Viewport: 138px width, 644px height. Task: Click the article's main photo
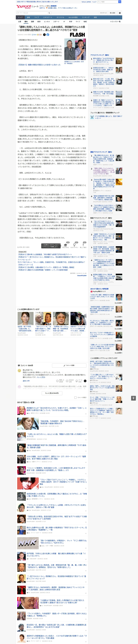pyautogui.click(x=75, y=49)
